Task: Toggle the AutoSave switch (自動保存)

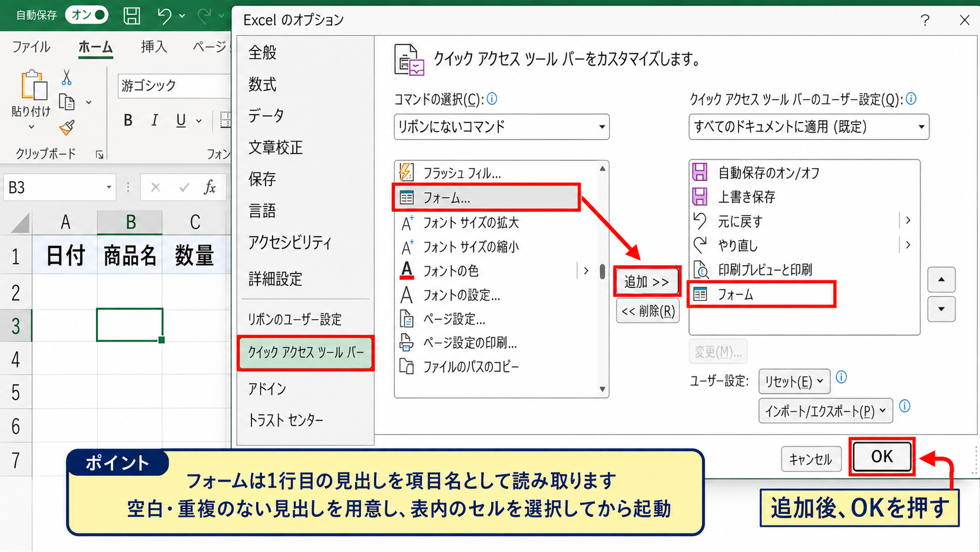Action: [x=87, y=15]
